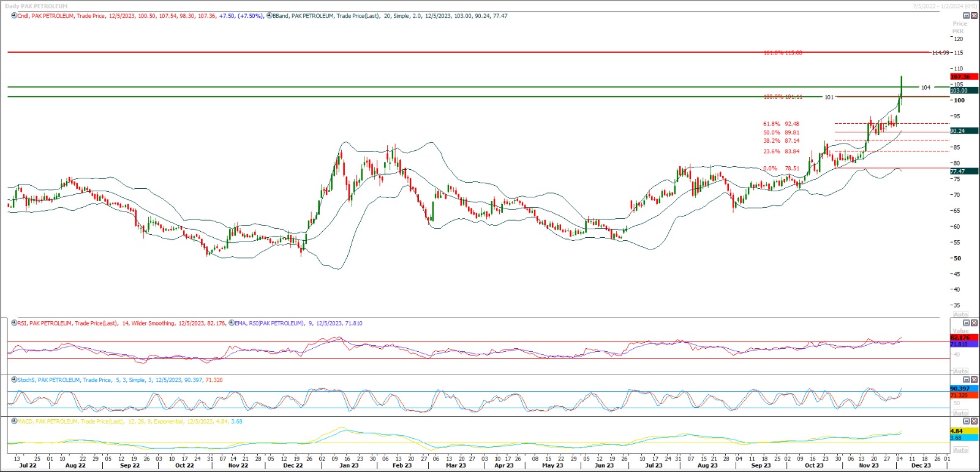Close the MACD indicator panel
The width and height of the screenshot is (980, 472).
point(974,421)
